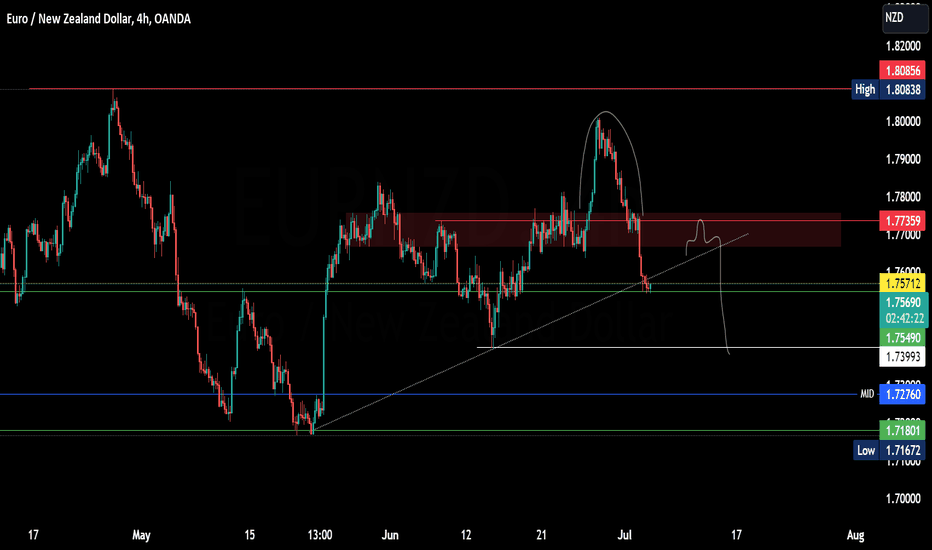The width and height of the screenshot is (932, 550).
Task: Select the 02:42:22 candle countdown timer
Action: (x=905, y=319)
